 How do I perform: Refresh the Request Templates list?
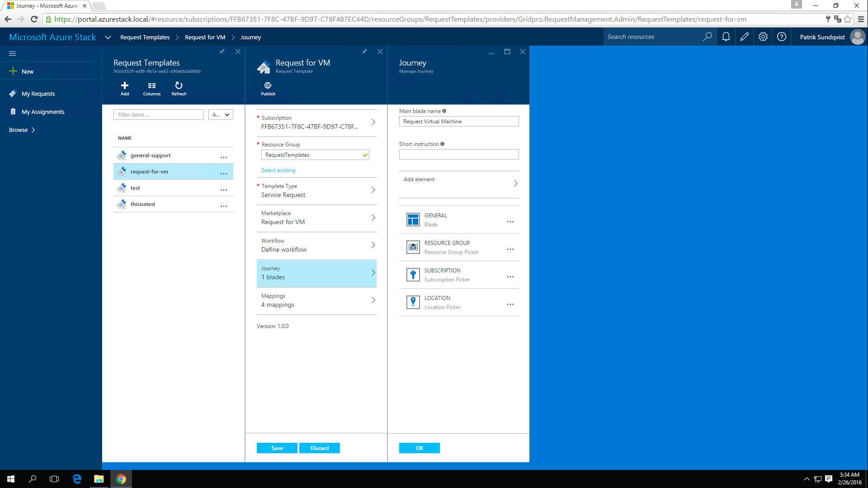click(x=179, y=89)
